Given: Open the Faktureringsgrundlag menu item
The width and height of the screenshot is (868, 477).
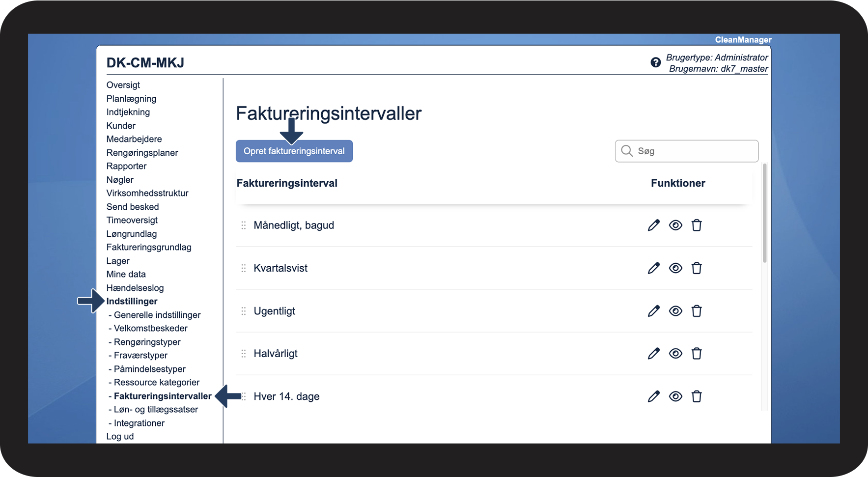Looking at the screenshot, I should point(149,247).
